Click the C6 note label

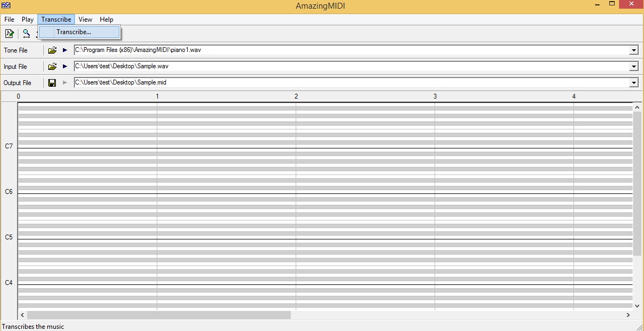click(9, 192)
